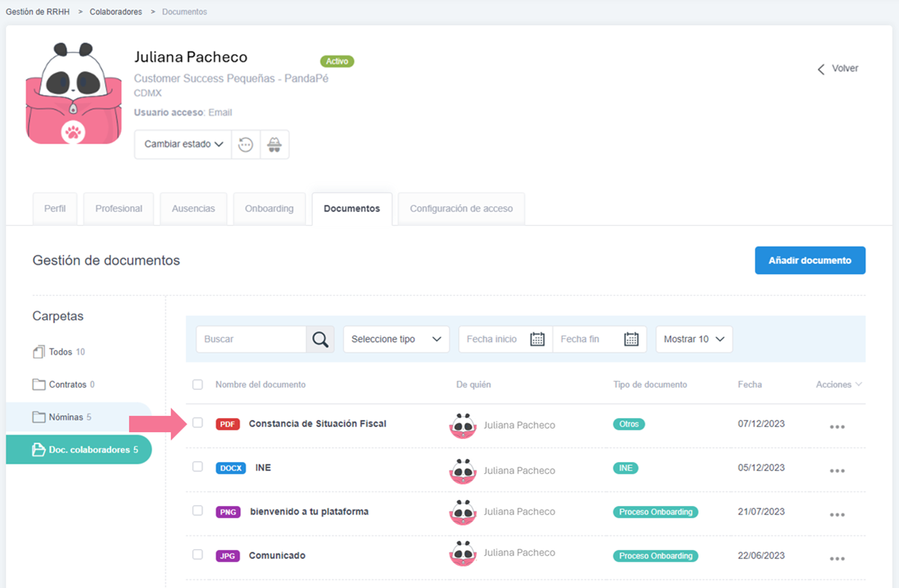Screen dimensions: 899x588
Task: Open the Seleccione tipo dropdown
Action: point(396,339)
